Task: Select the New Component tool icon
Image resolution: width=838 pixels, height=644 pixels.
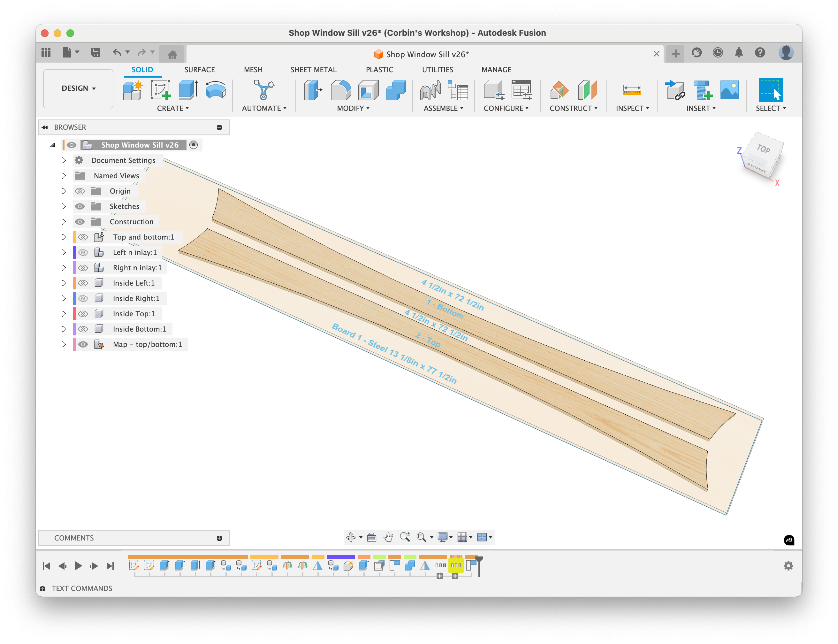Action: 133,90
